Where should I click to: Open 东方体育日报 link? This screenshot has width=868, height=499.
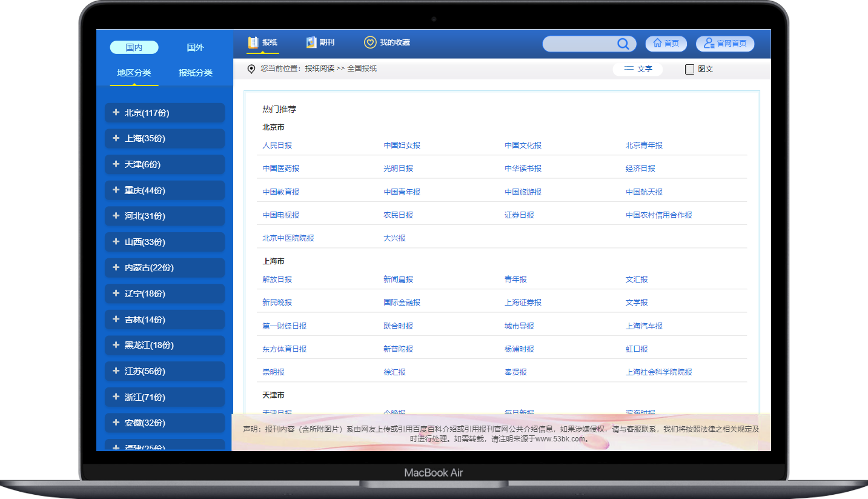[x=284, y=349]
